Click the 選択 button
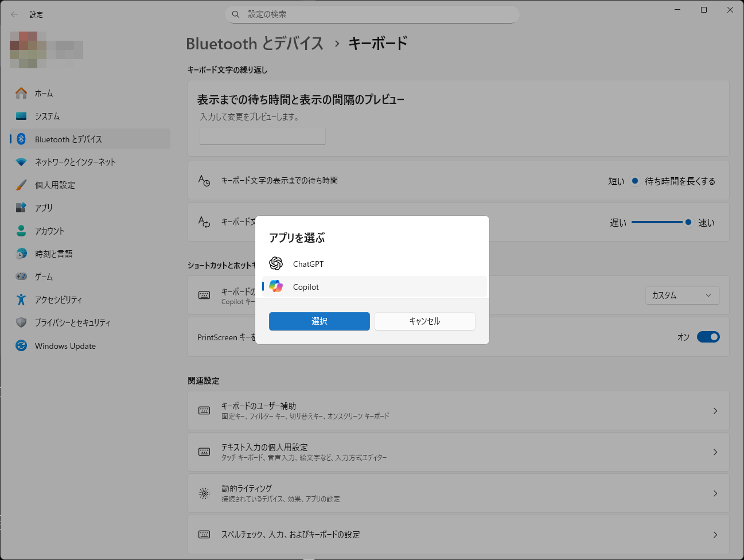Viewport: 744px width, 560px height. click(319, 321)
